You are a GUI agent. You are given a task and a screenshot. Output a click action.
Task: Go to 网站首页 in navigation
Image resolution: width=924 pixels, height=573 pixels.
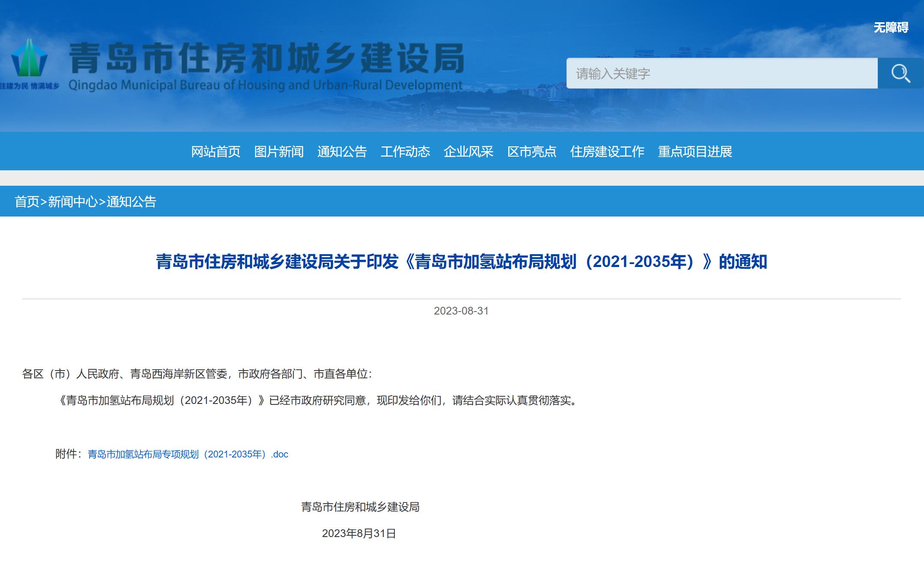[x=215, y=151]
